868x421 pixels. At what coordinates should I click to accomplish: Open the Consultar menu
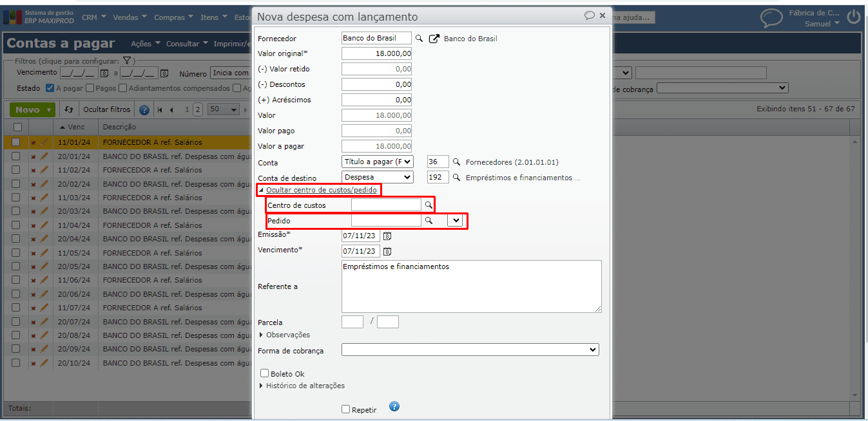click(x=187, y=44)
